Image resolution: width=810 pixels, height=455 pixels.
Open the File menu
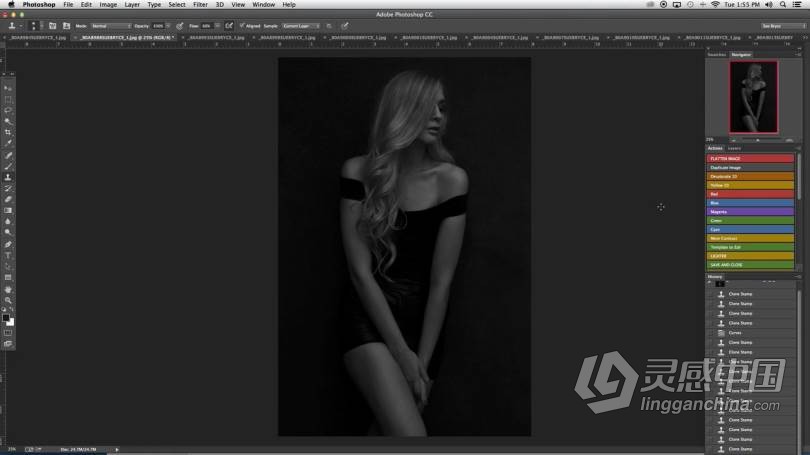point(68,5)
